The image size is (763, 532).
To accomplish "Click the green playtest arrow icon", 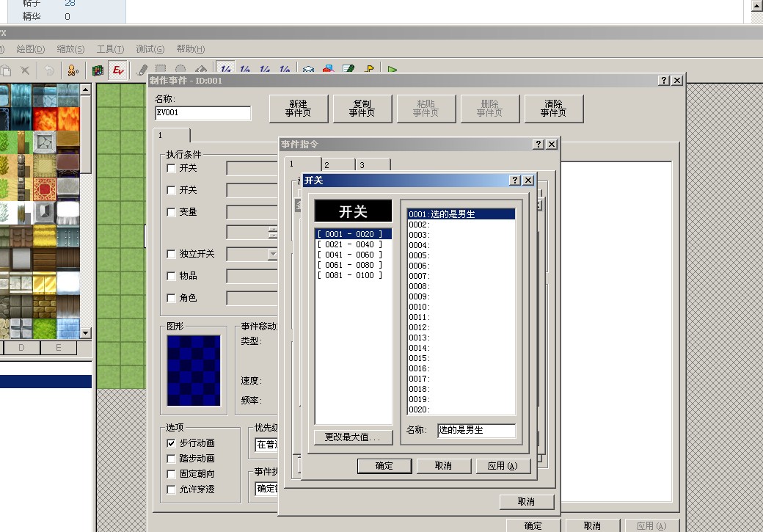I will click(393, 70).
